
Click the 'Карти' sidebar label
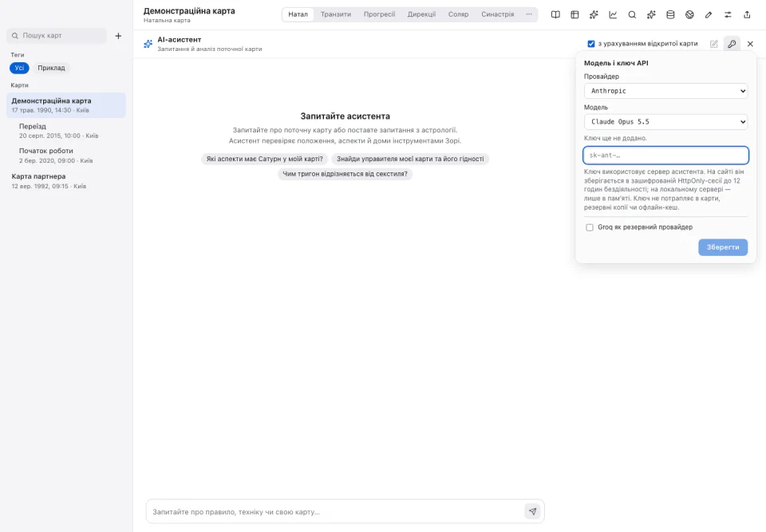pos(19,85)
